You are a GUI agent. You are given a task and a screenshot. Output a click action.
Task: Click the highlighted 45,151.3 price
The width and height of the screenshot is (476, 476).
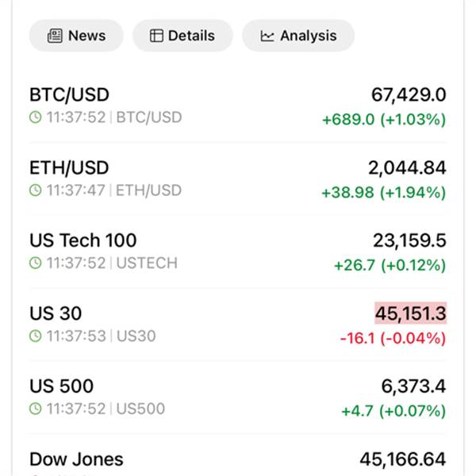point(410,313)
